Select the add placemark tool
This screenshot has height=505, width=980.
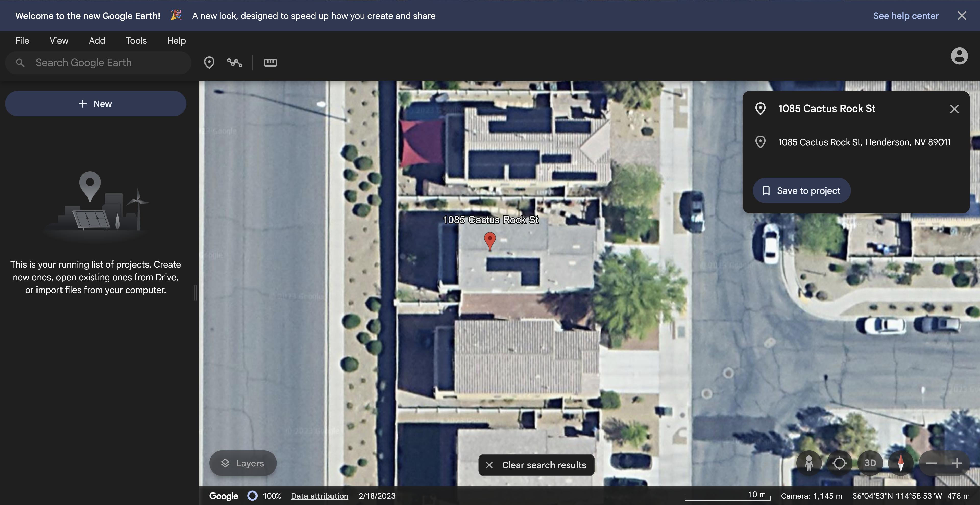tap(209, 62)
